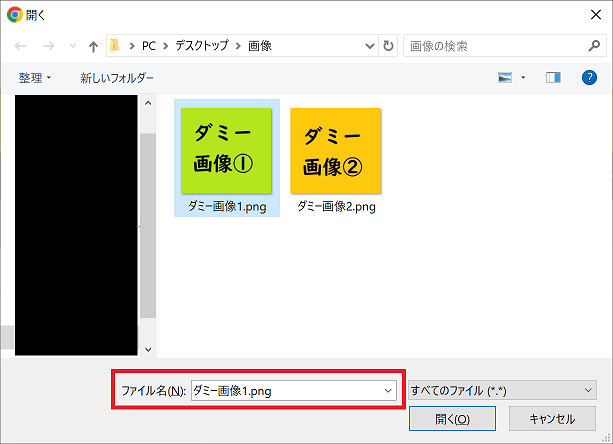Click the デスクトップ breadcrumb in address bar
The width and height of the screenshot is (613, 444).
pos(203,46)
